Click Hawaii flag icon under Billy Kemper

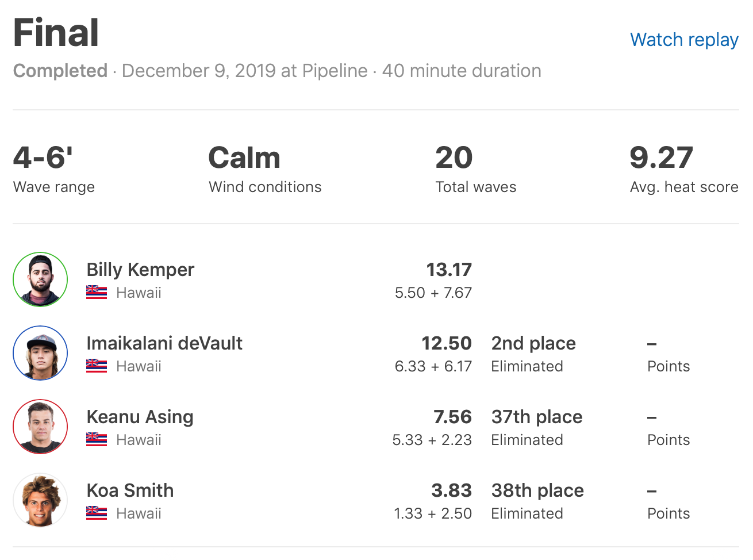[97, 293]
